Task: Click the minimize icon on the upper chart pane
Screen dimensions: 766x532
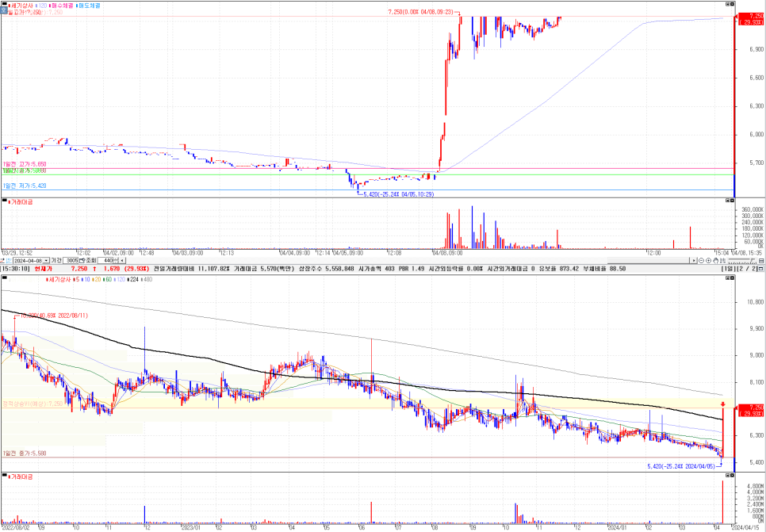Action: coord(727,4)
